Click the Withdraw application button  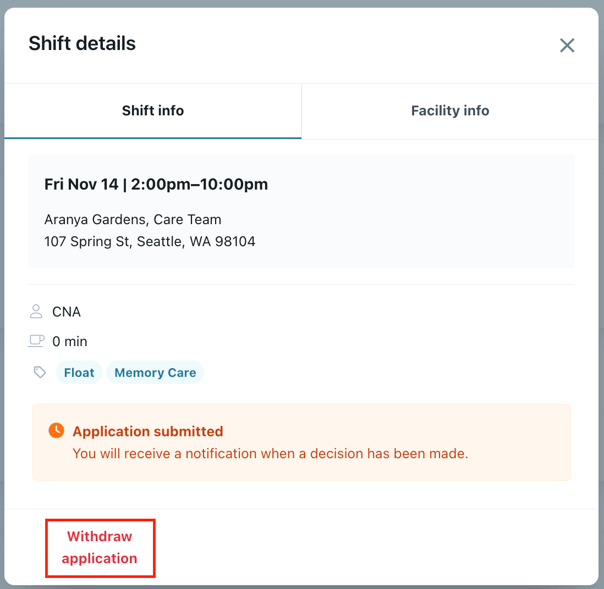[100, 548]
